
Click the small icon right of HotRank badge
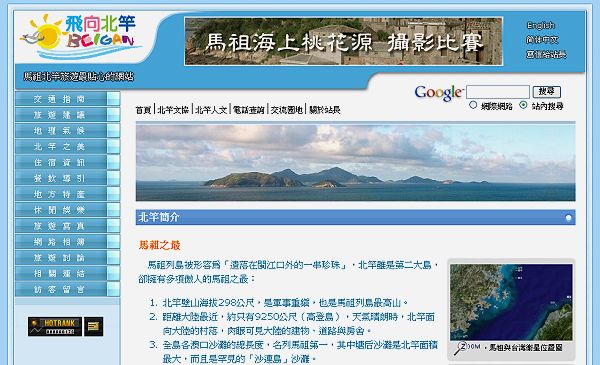click(x=93, y=326)
